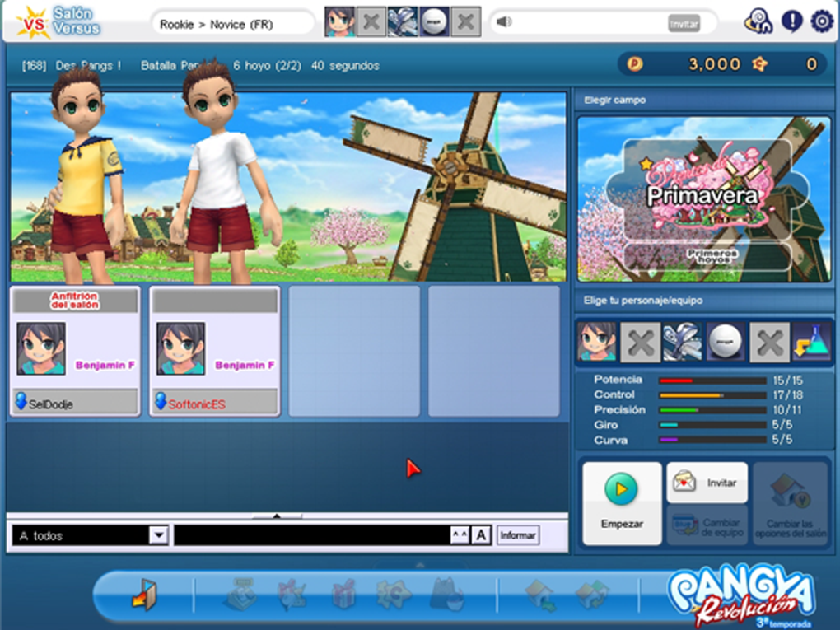Open the gift box icon
Image resolution: width=840 pixels, height=630 pixels.
[344, 594]
